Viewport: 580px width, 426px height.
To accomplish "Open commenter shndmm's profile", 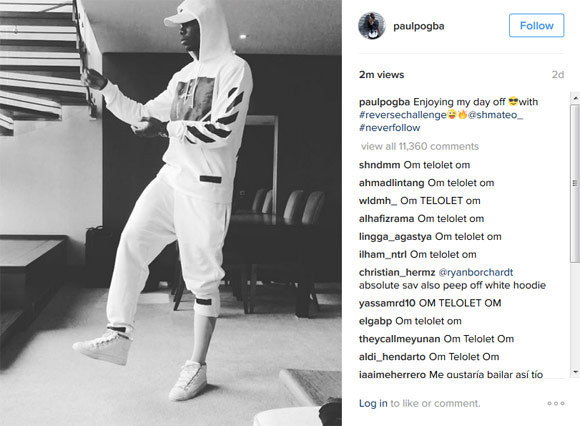I will (x=380, y=165).
